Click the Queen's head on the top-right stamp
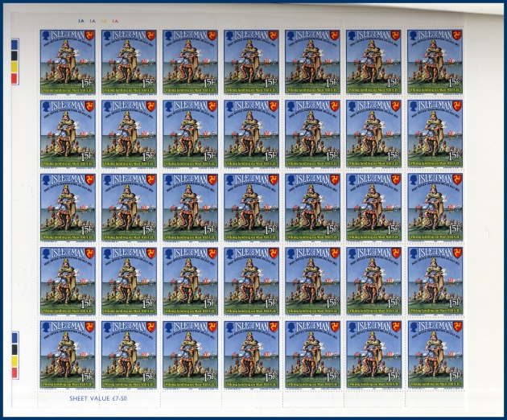This screenshot has width=507, height=420. pyautogui.click(x=413, y=36)
